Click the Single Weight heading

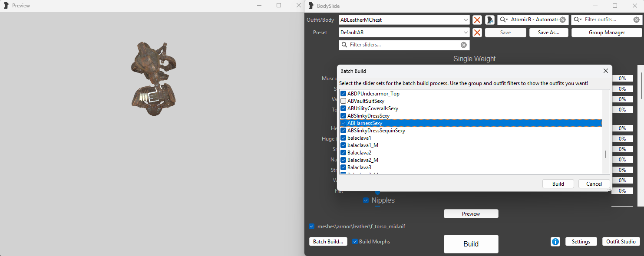(474, 59)
